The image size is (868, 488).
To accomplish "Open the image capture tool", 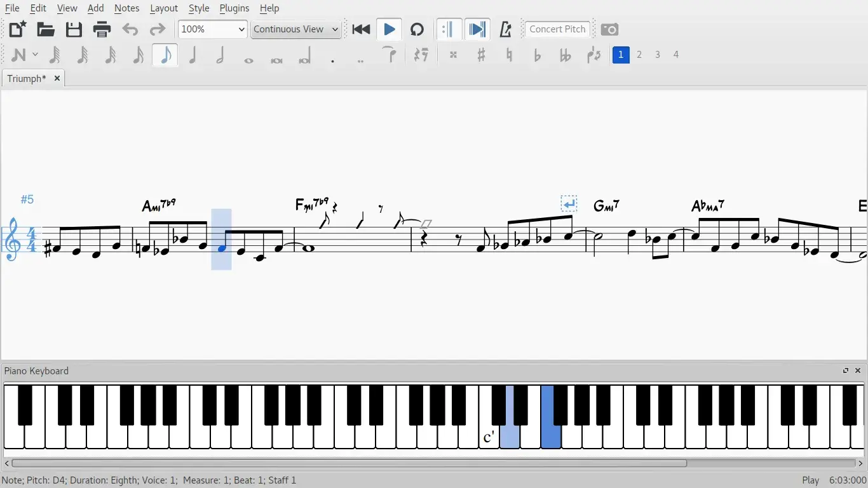I will pos(609,29).
